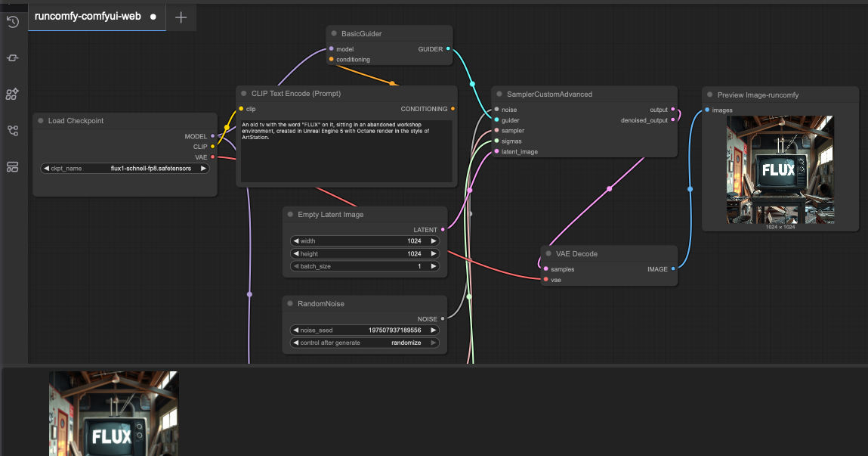Image resolution: width=868 pixels, height=456 pixels.
Task: Open the control after generate randomize dropdown
Action: 365,343
